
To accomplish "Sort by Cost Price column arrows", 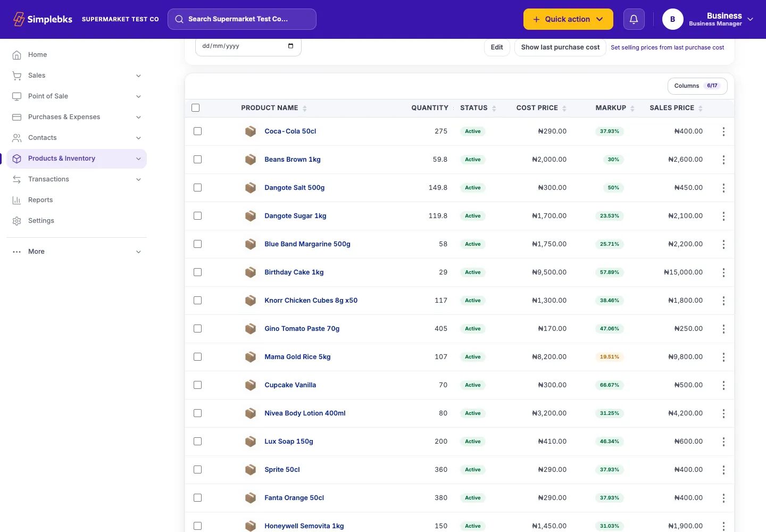I will [564, 108].
